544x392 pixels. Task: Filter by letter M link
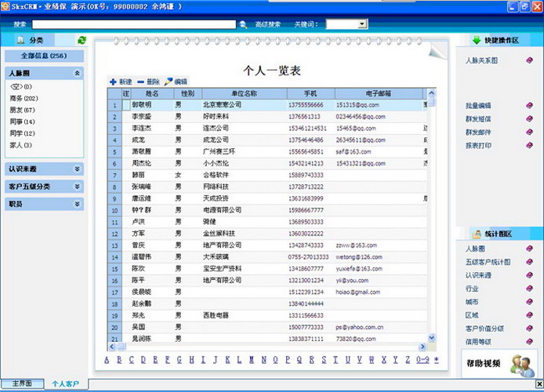[x=252, y=360]
